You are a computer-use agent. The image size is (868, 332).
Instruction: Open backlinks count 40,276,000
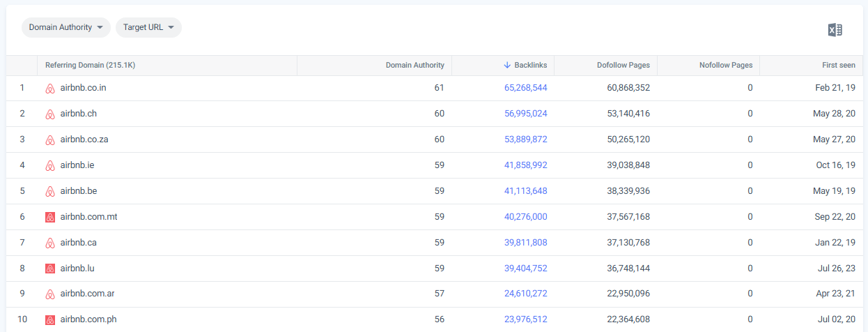click(x=526, y=217)
